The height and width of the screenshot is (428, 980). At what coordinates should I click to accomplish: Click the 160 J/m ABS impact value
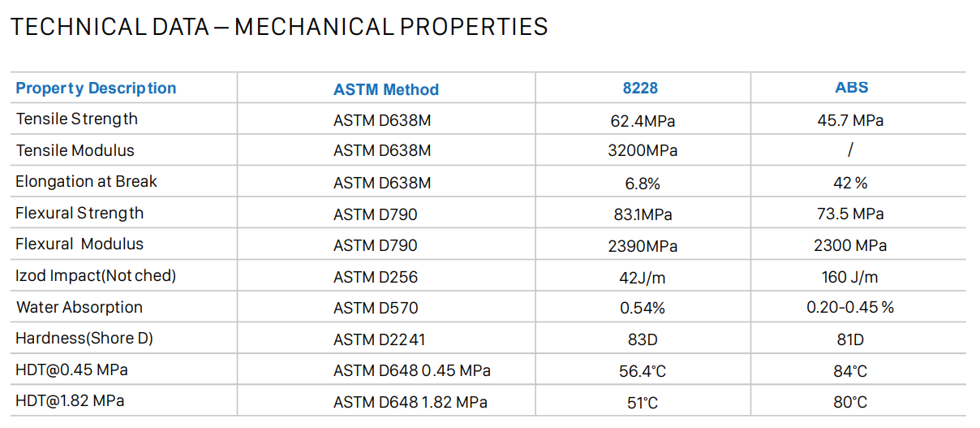click(x=849, y=277)
